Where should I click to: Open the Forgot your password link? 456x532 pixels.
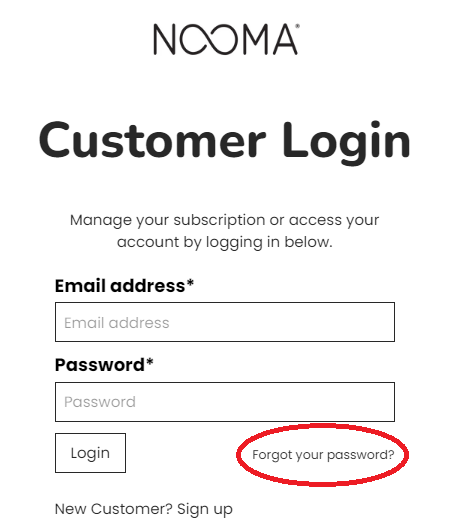[x=323, y=455]
